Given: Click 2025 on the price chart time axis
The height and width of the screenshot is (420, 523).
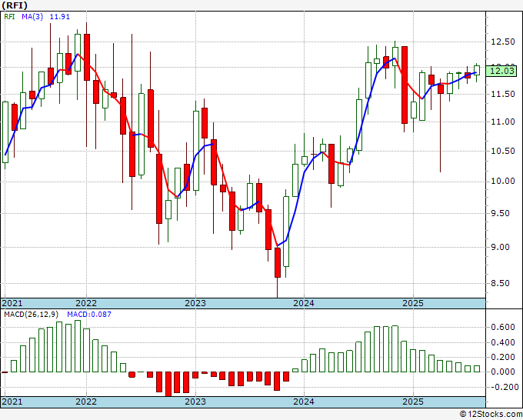Looking at the screenshot, I should (x=413, y=303).
